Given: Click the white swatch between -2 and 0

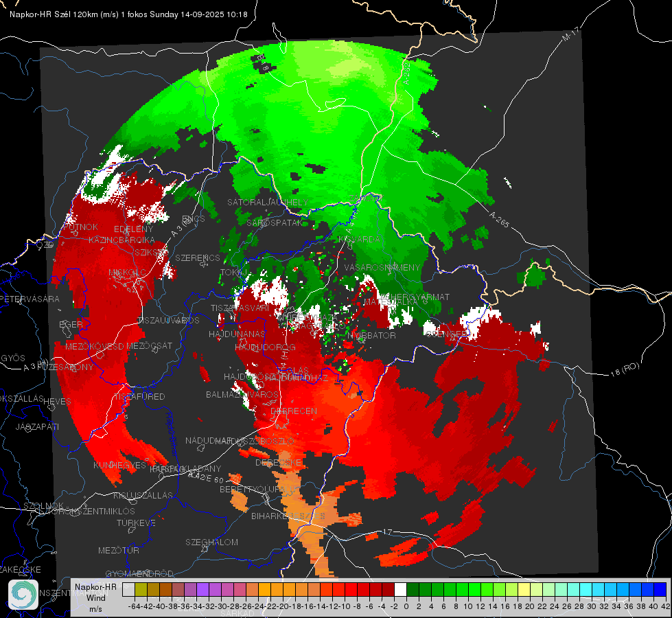Looking at the screenshot, I should [x=400, y=590].
